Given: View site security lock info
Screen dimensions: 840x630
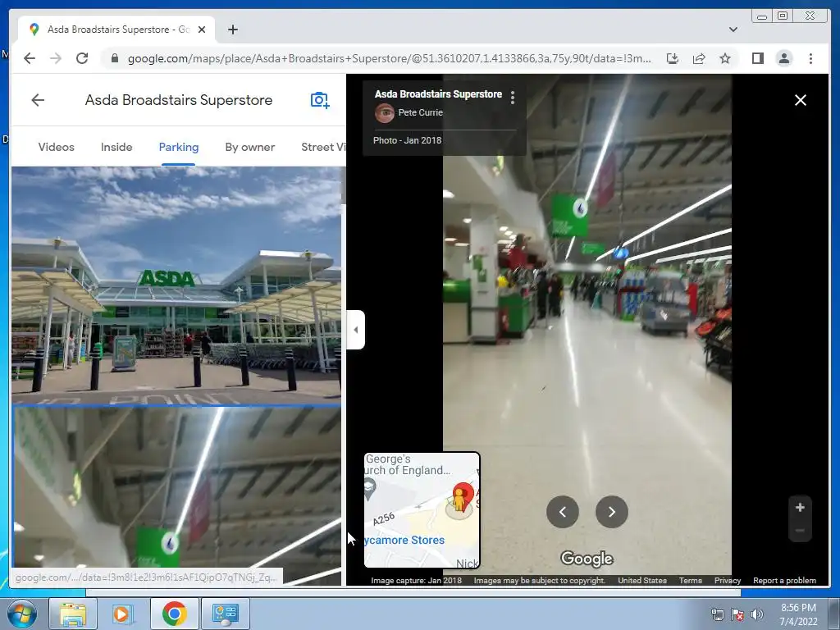Looking at the screenshot, I should tap(114, 58).
